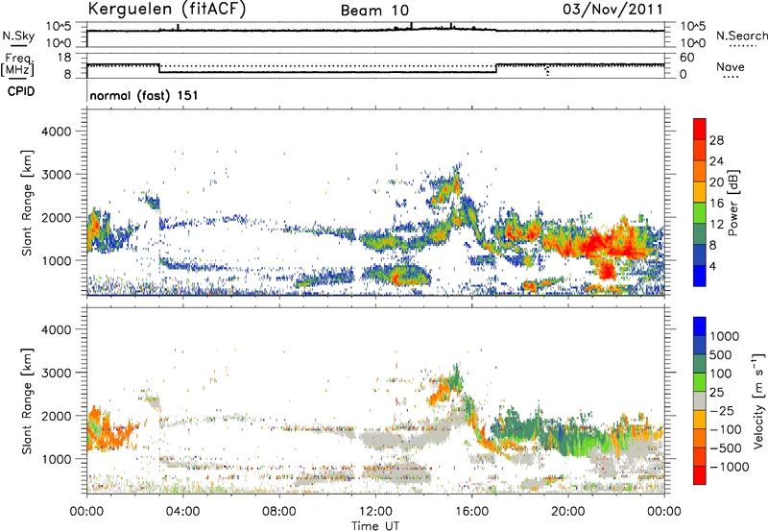Pick the bottom blue segment of the Power colorbar

(700, 276)
